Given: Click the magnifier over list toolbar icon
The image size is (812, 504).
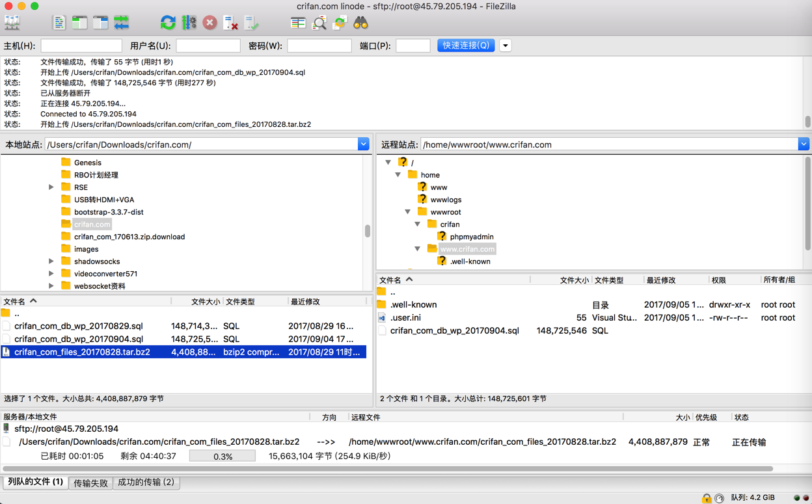Looking at the screenshot, I should tap(319, 23).
